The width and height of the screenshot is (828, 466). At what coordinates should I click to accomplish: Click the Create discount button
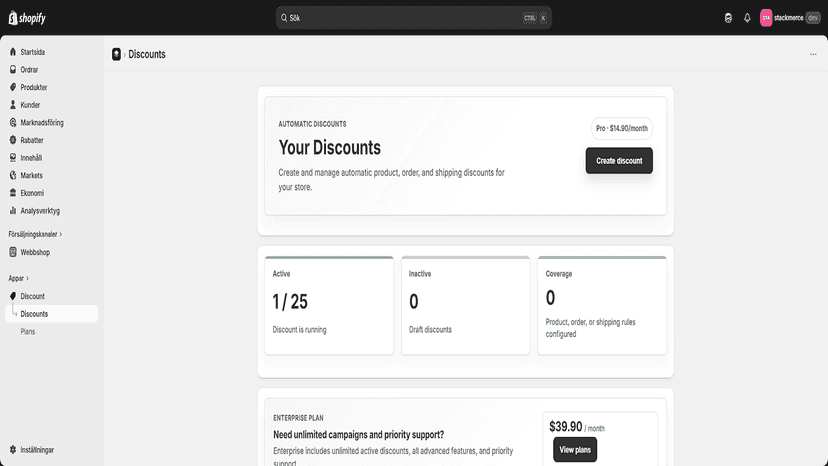[619, 161]
